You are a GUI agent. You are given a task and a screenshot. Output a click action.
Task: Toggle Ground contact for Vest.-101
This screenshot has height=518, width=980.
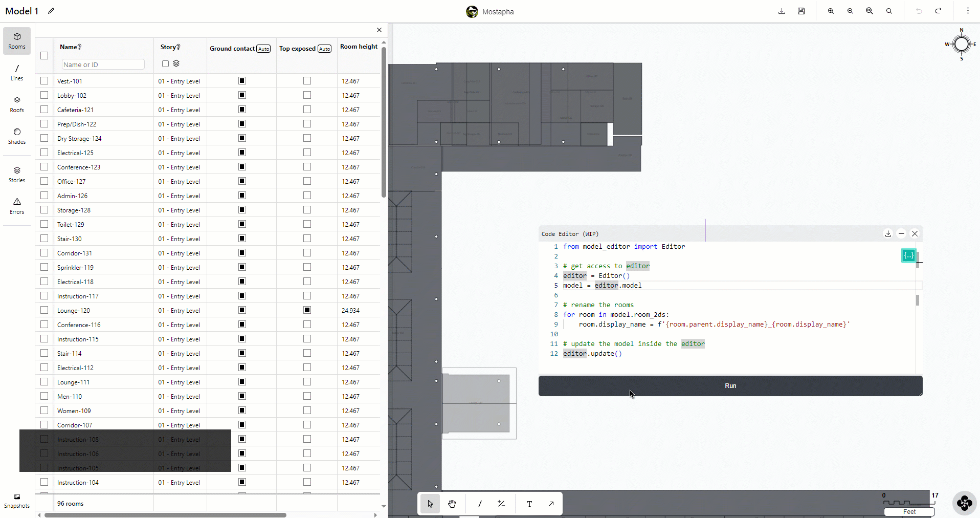pyautogui.click(x=242, y=81)
